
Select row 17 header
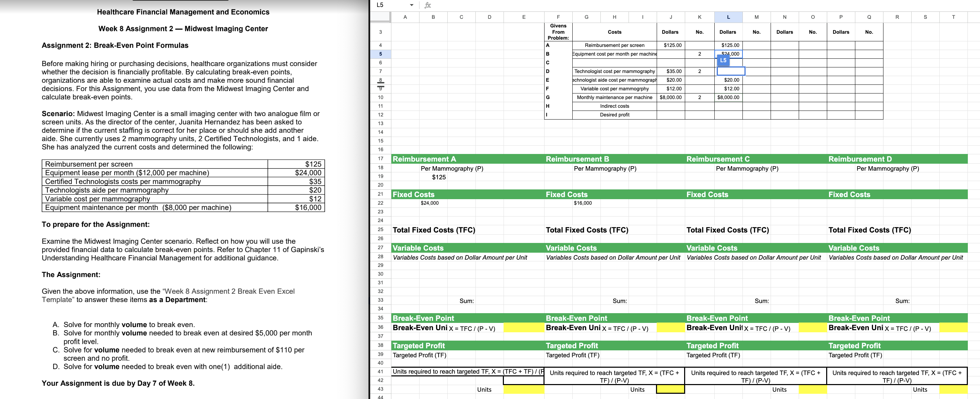click(x=380, y=159)
